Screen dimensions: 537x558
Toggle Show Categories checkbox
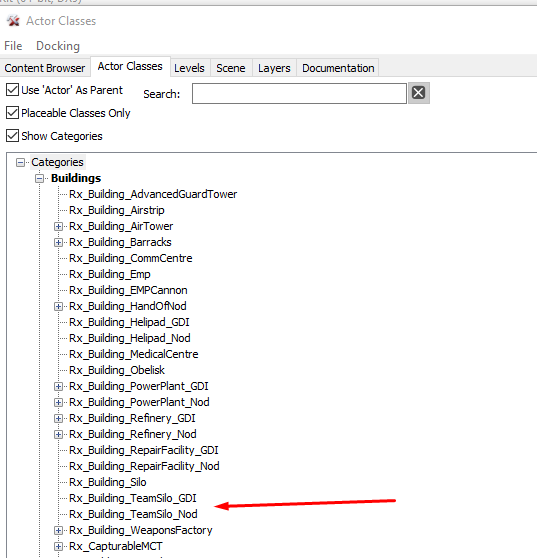[12, 136]
